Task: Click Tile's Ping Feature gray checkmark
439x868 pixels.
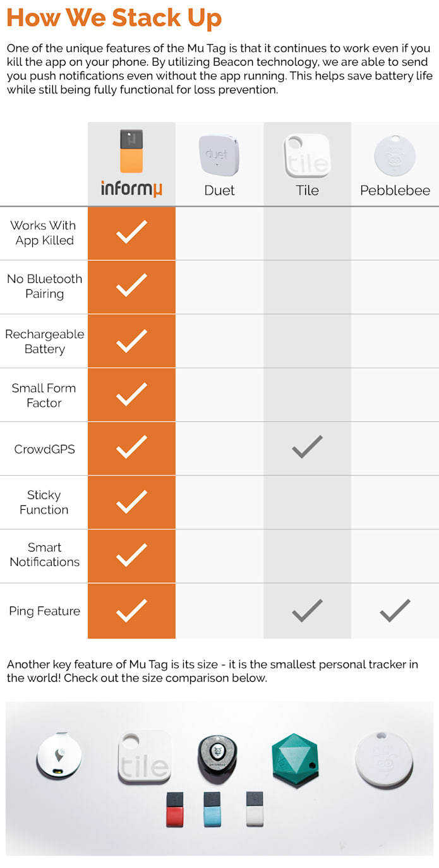Action: click(307, 610)
